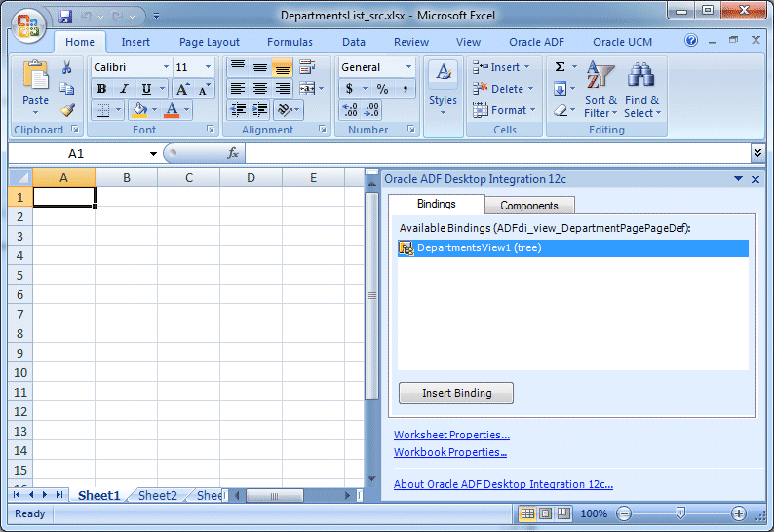
Task: Expand the formula bar
Action: coord(757,153)
